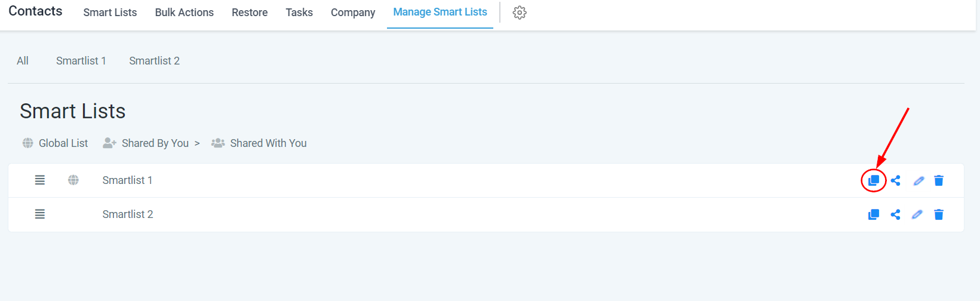Screen dimensions: 980x301
Task: Open the Tasks tab
Action: [299, 13]
